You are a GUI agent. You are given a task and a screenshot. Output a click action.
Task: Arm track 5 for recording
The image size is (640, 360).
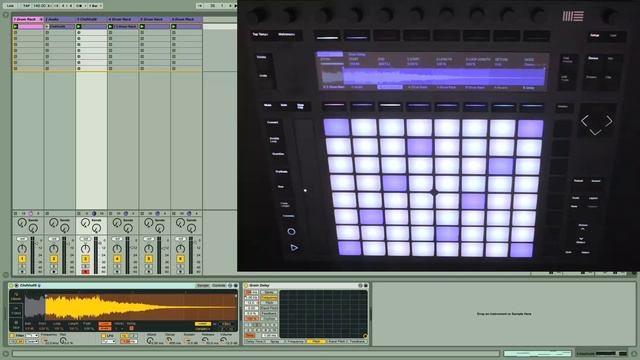149,271
